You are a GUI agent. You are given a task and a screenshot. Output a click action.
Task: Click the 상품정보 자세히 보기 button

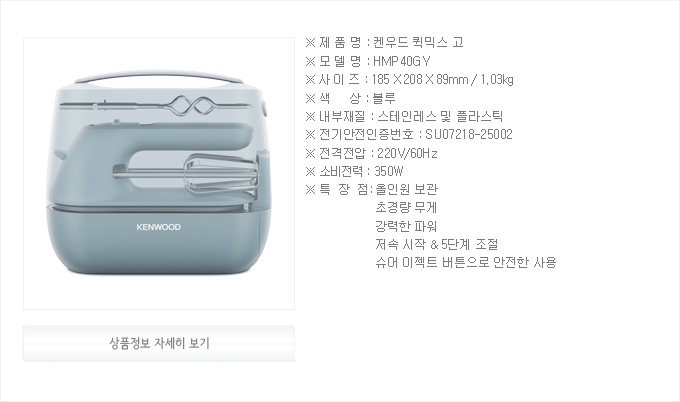pos(159,343)
